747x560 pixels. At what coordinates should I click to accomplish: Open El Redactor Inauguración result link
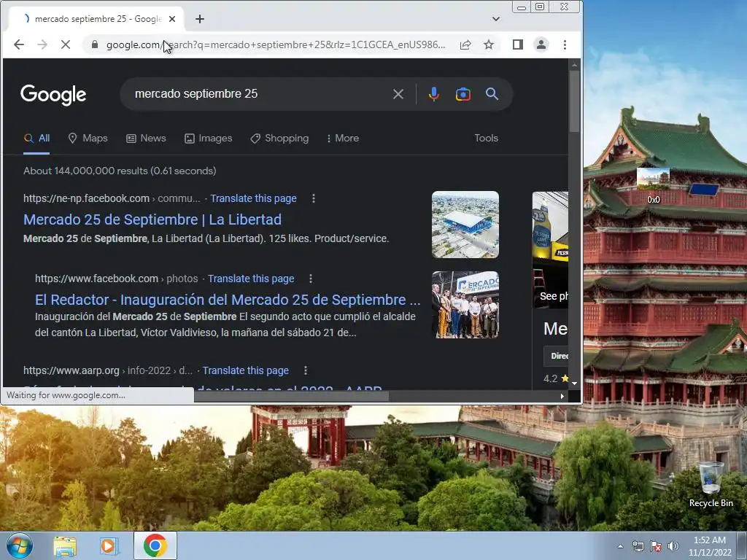(x=228, y=300)
